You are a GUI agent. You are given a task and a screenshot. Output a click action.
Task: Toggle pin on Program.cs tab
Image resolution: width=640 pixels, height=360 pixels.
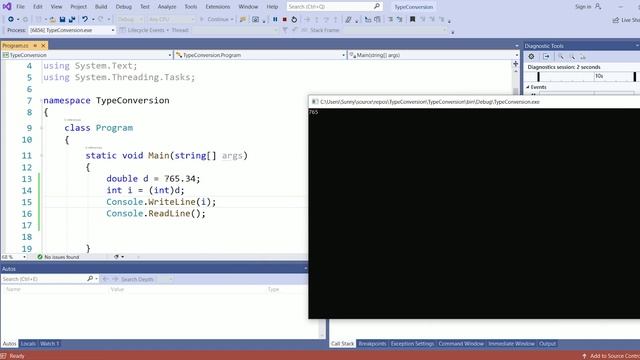35,45
